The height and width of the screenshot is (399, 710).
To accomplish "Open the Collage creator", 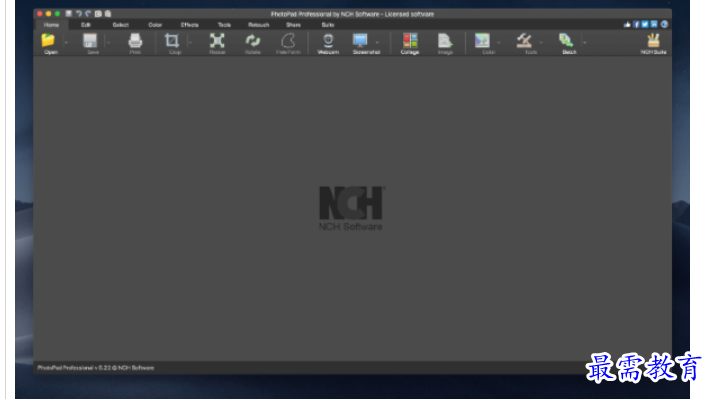I will click(x=410, y=41).
